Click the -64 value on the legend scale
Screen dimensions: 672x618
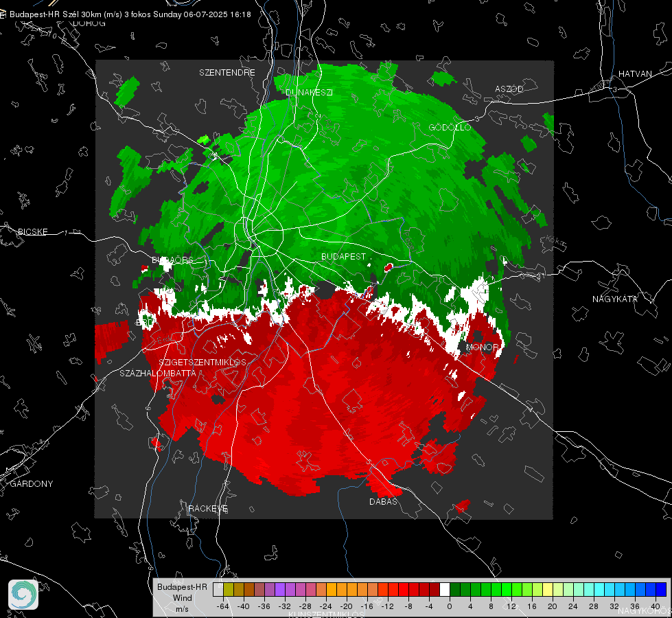tap(223, 606)
